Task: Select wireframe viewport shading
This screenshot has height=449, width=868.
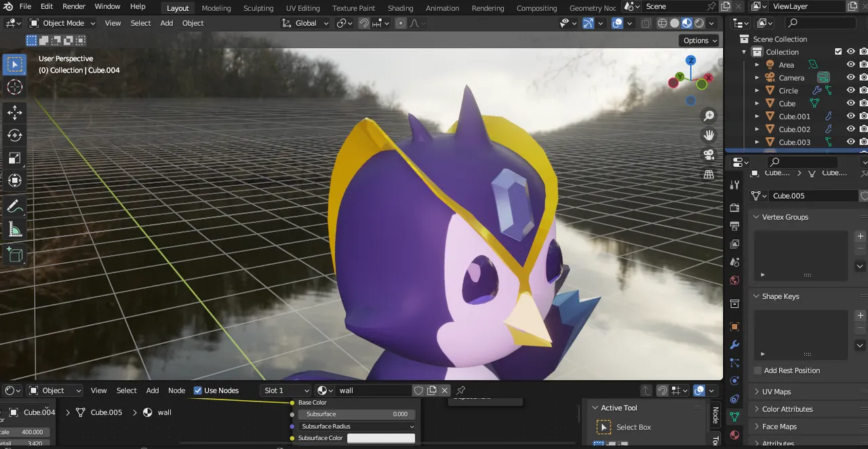Action: (663, 23)
